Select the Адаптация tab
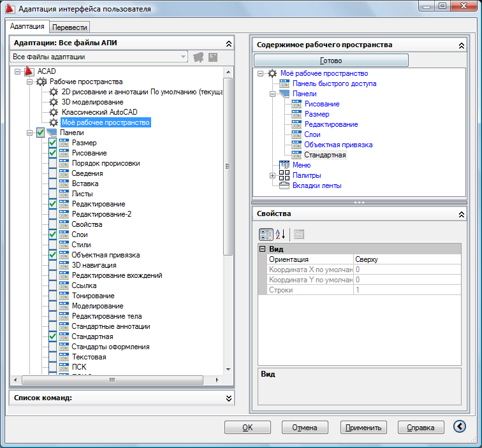 pos(27,26)
